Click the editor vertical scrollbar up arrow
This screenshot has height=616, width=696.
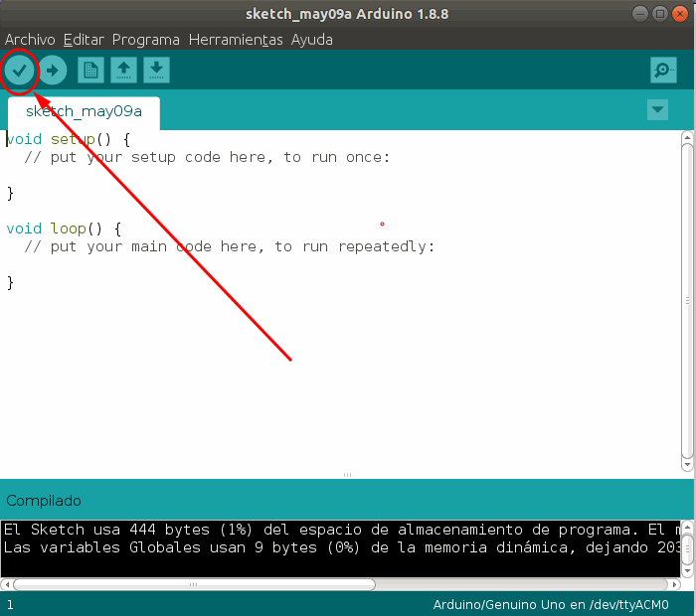687,137
